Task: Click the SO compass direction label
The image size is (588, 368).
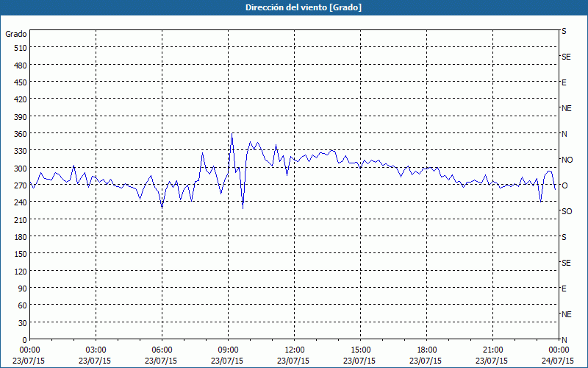Action: 567,211
